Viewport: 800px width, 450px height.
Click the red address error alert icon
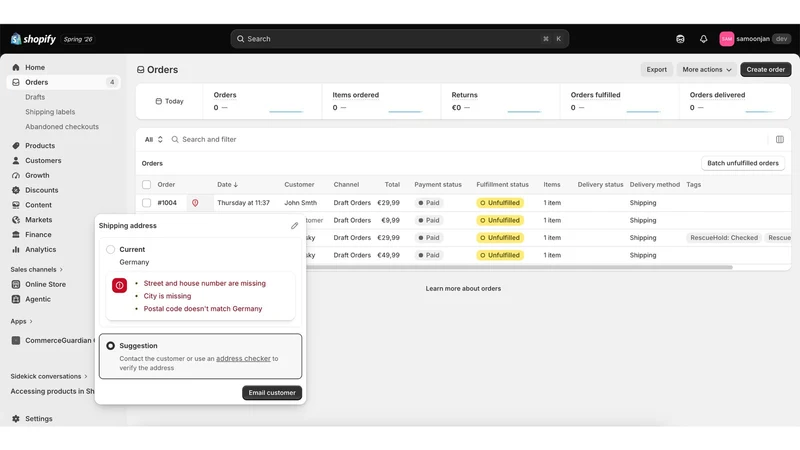(x=119, y=285)
